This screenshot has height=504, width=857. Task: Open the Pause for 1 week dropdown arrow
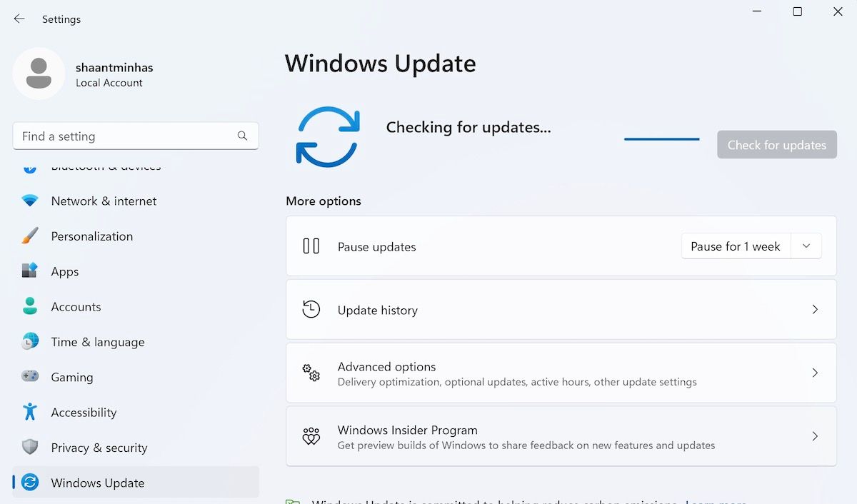(806, 246)
